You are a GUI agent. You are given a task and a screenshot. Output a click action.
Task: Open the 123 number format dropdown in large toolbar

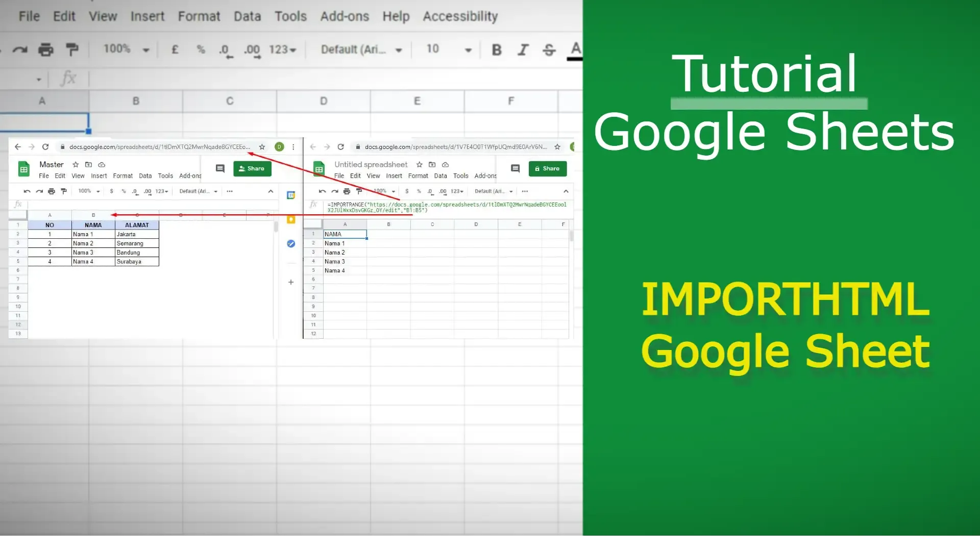tap(283, 49)
